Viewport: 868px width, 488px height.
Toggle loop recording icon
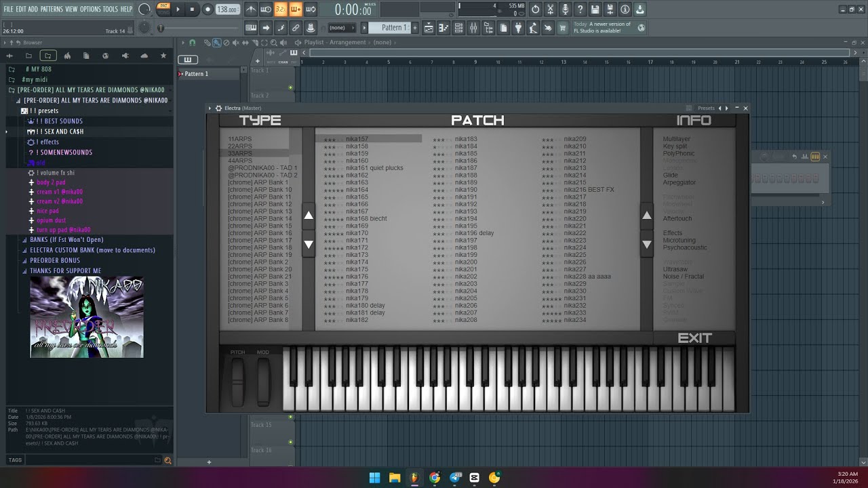pos(311,9)
